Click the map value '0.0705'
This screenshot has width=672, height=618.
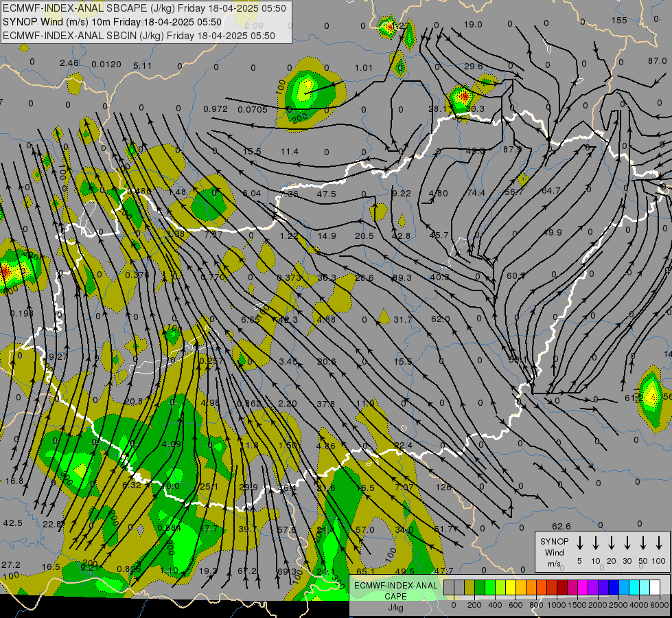click(x=253, y=109)
